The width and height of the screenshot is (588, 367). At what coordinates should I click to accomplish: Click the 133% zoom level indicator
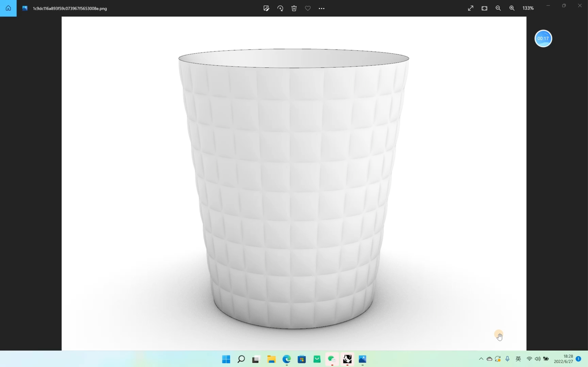click(528, 8)
